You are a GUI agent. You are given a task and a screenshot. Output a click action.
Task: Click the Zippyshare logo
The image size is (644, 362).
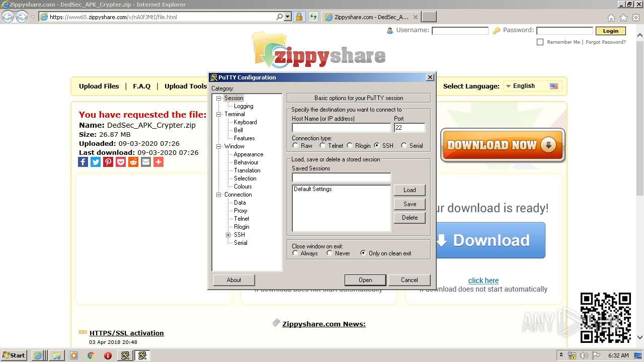pos(319,50)
